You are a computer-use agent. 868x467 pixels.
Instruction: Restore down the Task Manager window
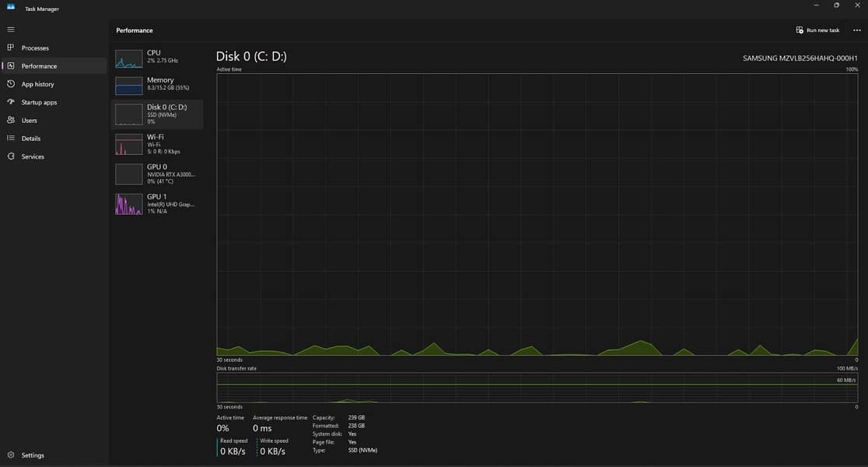pos(836,5)
